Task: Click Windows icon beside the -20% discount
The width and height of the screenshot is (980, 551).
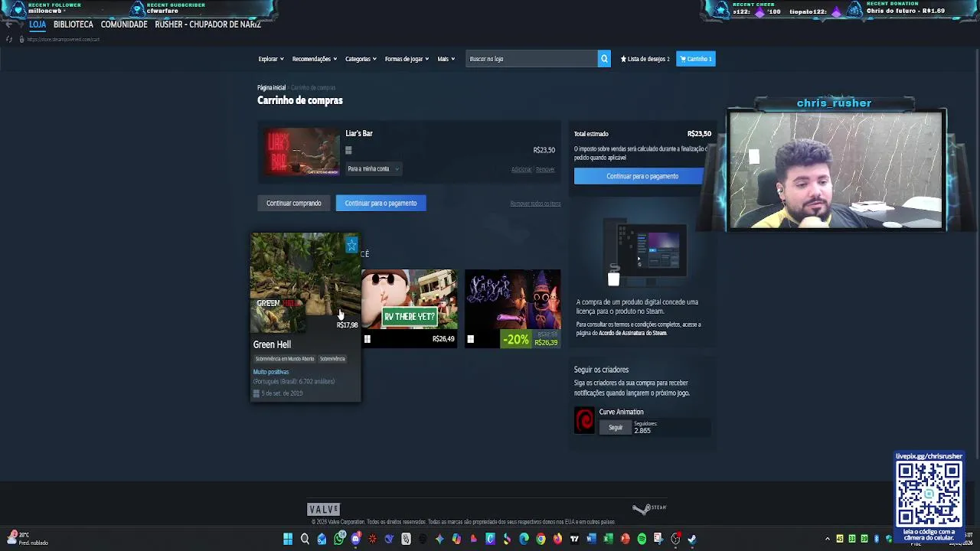Action: coord(471,339)
